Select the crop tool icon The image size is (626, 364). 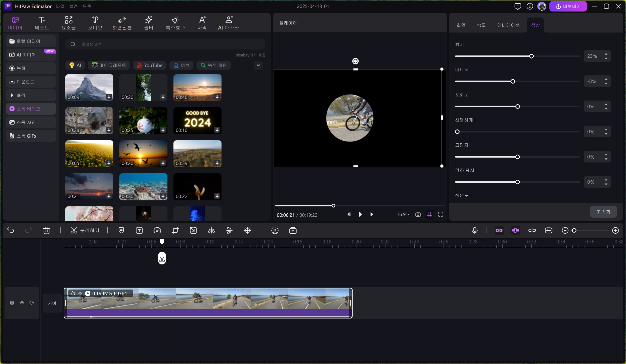pyautogui.click(x=175, y=230)
